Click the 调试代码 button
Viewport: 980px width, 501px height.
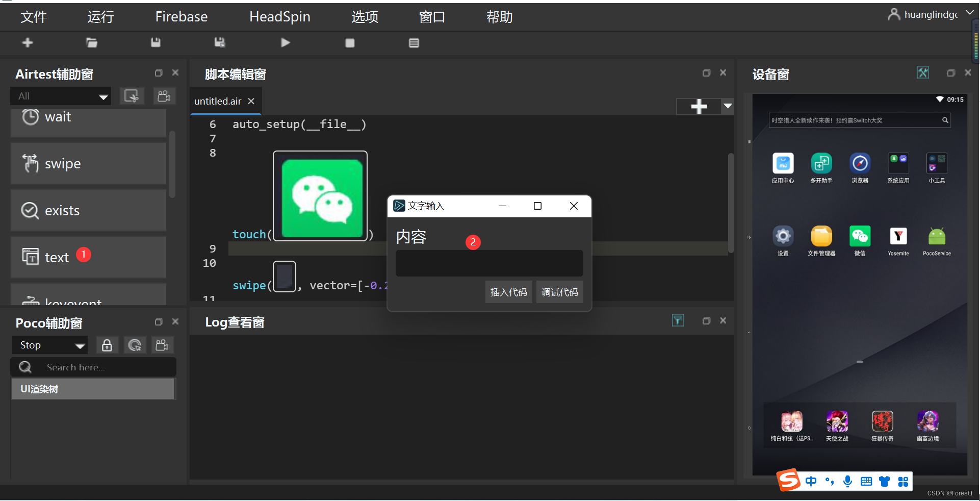tap(559, 292)
